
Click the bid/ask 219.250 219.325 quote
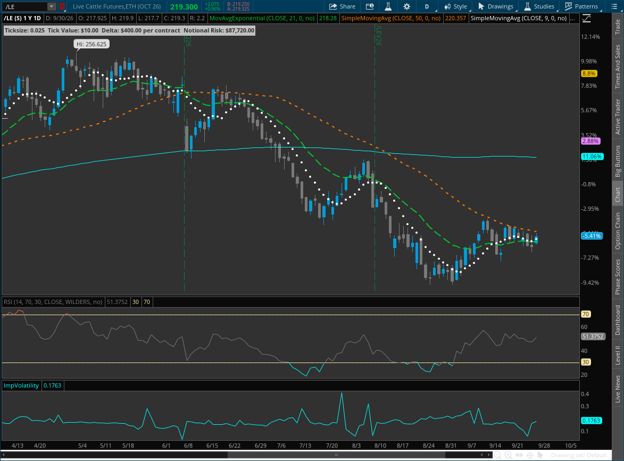click(x=238, y=6)
